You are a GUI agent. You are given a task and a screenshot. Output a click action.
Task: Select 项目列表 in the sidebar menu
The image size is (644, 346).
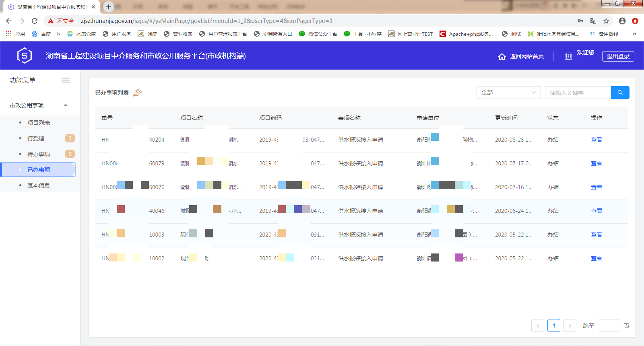click(x=39, y=123)
